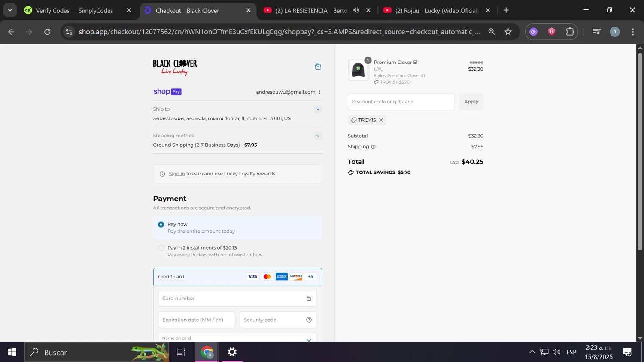Click the Shop Pay logo
The width and height of the screenshot is (644, 362).
[167, 92]
